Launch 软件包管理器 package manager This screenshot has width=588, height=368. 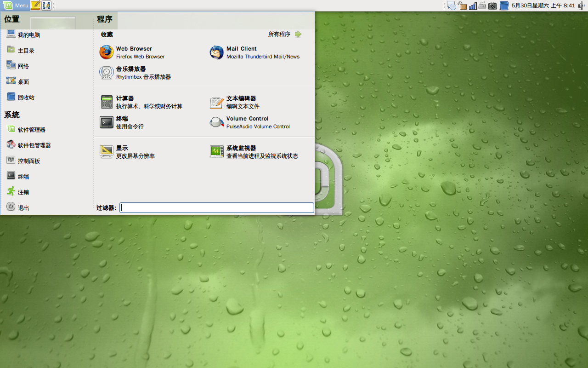pos(28,145)
